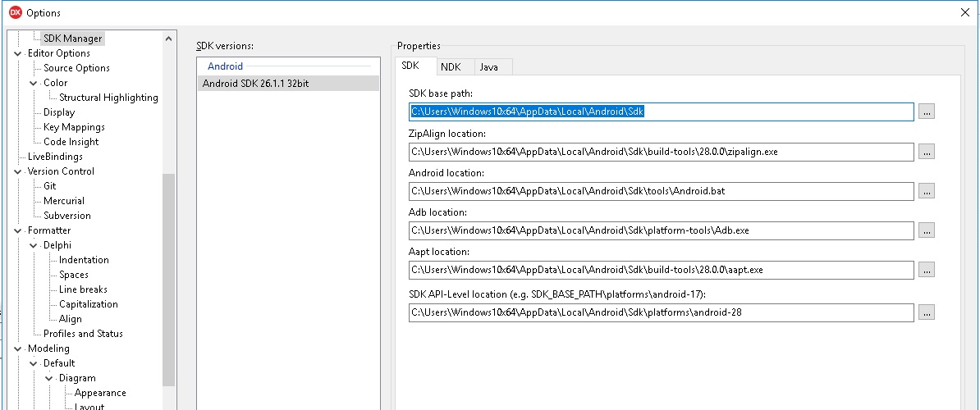This screenshot has height=410, width=980.
Task: Click the options tree scroll-up arrow
Action: click(168, 39)
